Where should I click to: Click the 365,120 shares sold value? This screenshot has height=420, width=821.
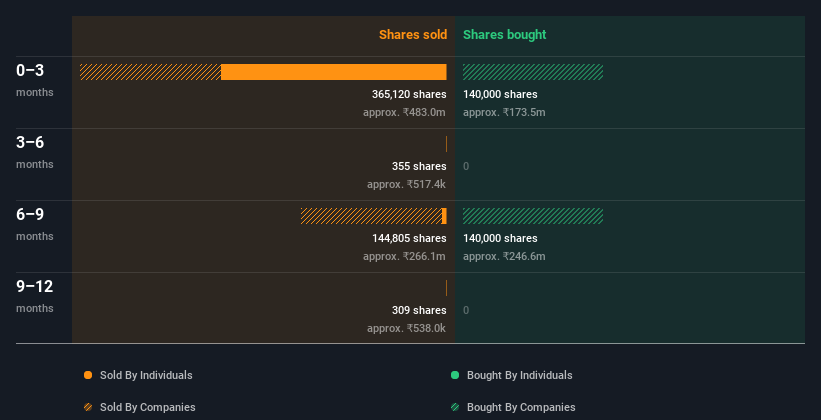tap(409, 94)
